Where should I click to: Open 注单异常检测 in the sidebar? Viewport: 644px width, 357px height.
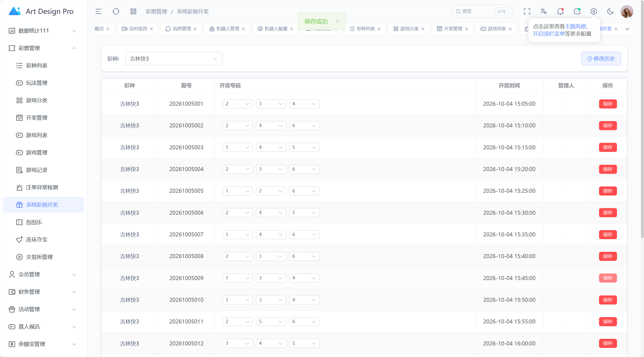tap(43, 187)
